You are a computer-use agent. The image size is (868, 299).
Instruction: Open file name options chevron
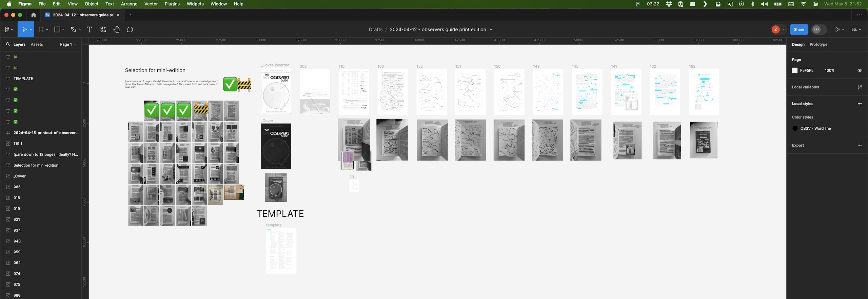pos(491,30)
